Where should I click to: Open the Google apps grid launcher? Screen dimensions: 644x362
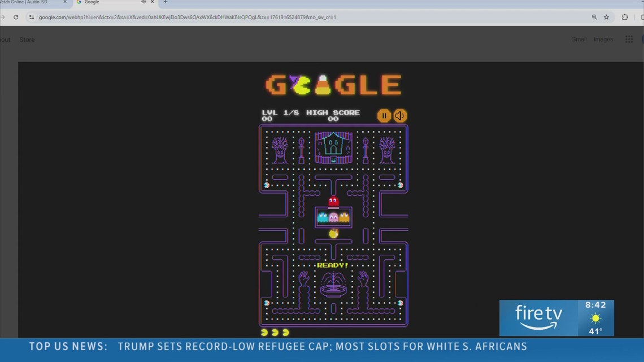tap(629, 39)
